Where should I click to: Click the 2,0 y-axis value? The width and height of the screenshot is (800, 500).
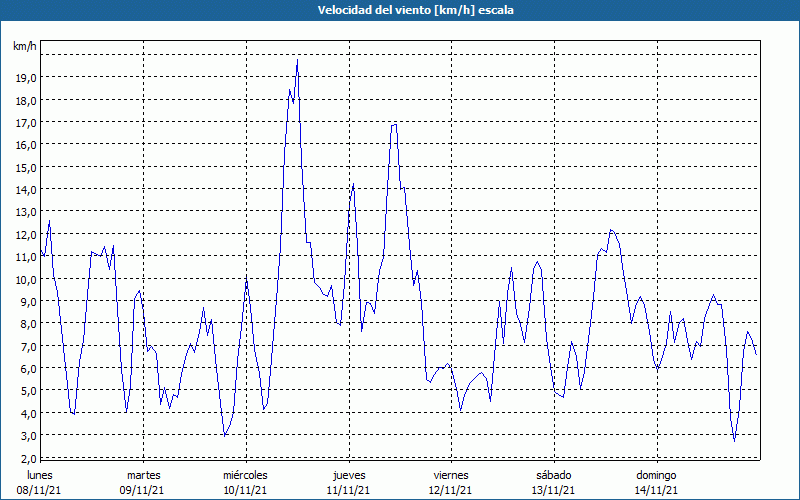point(28,458)
